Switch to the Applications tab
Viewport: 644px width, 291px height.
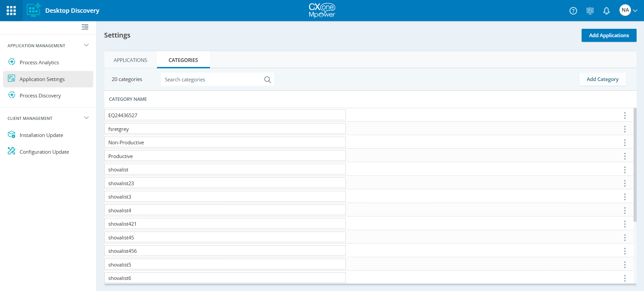click(x=130, y=60)
